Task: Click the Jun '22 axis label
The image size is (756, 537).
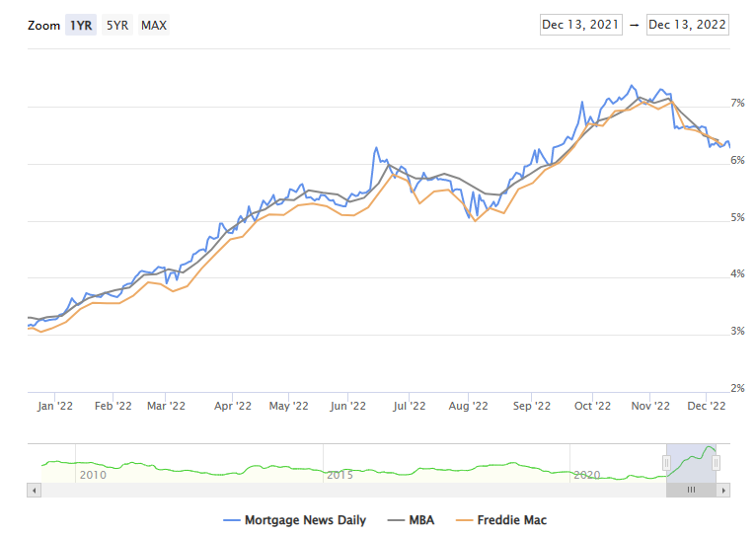Action: point(347,406)
